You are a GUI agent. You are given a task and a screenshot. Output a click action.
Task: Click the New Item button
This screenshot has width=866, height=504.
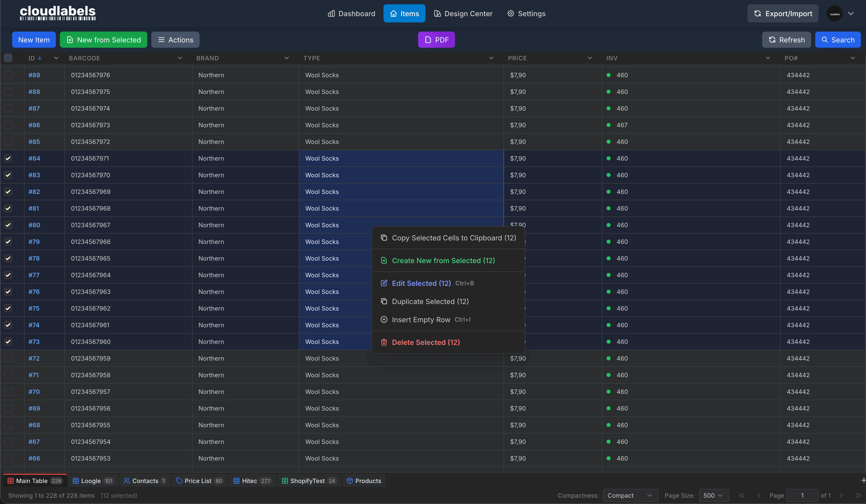[x=34, y=39]
